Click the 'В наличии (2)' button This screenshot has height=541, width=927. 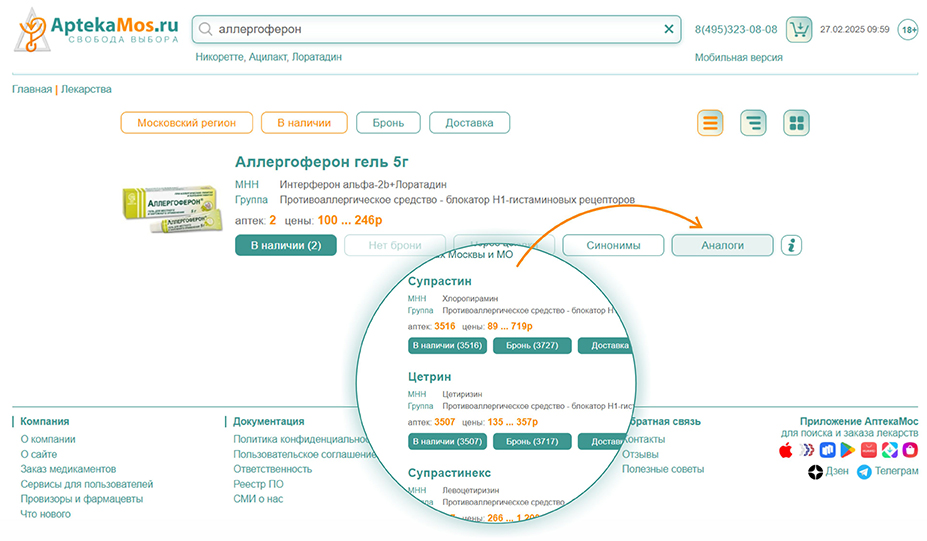(x=285, y=245)
